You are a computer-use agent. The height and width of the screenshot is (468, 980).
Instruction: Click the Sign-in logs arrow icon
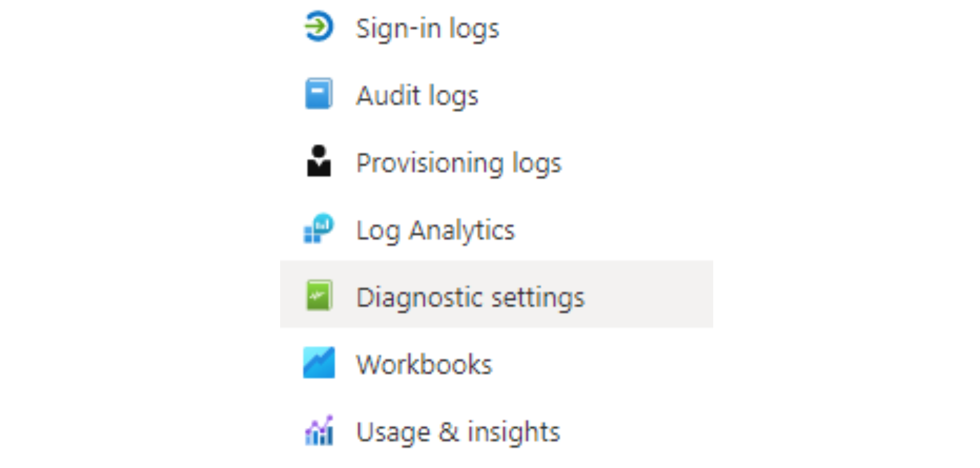pyautogui.click(x=319, y=25)
